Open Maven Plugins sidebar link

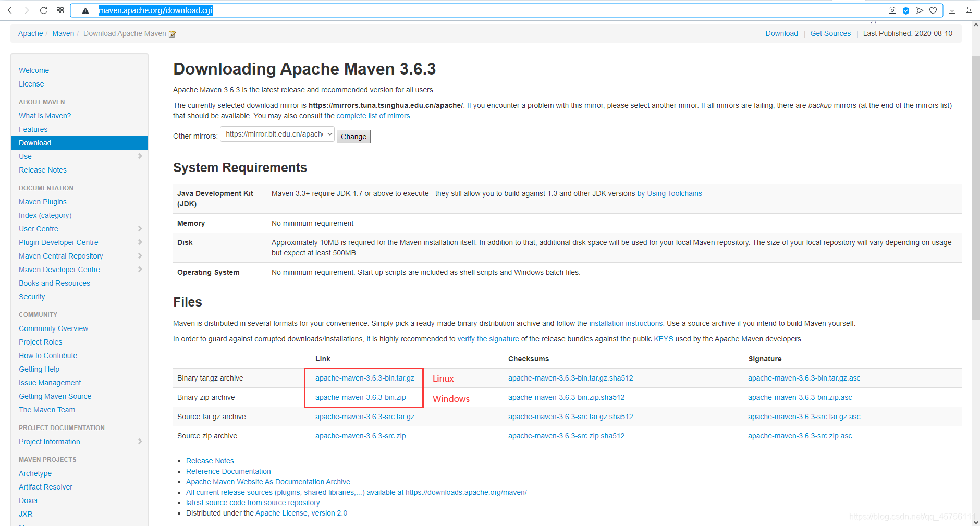(x=43, y=202)
